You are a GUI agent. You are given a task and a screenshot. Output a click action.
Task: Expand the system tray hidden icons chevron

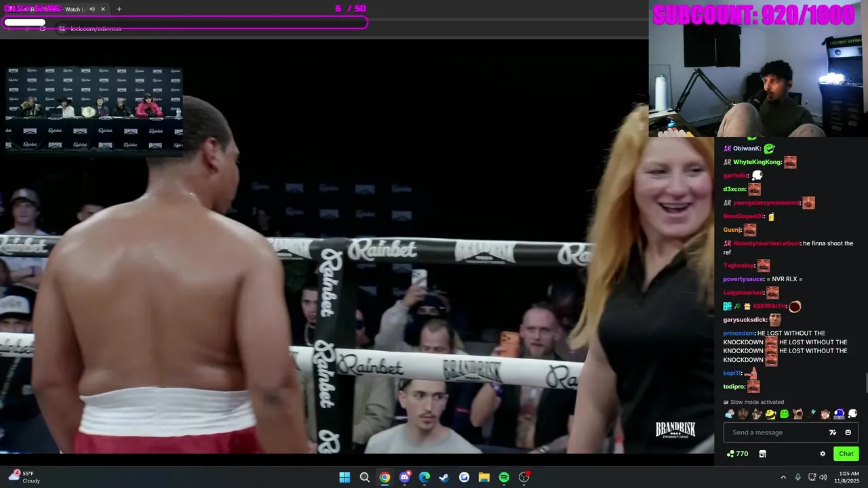783,477
